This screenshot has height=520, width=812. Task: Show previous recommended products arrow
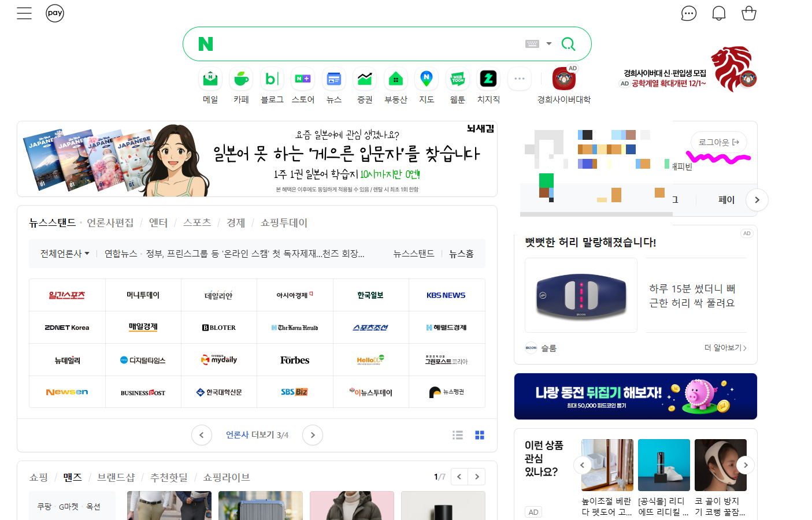(582, 465)
